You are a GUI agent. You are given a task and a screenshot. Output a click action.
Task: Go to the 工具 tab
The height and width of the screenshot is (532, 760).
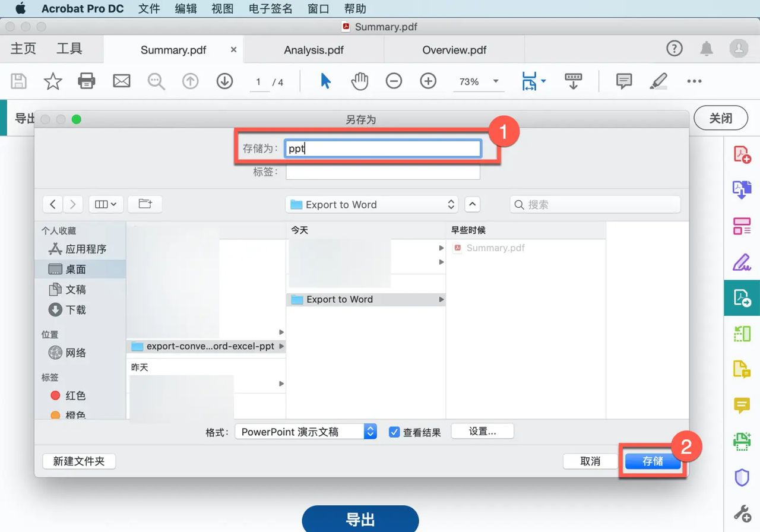(x=69, y=49)
